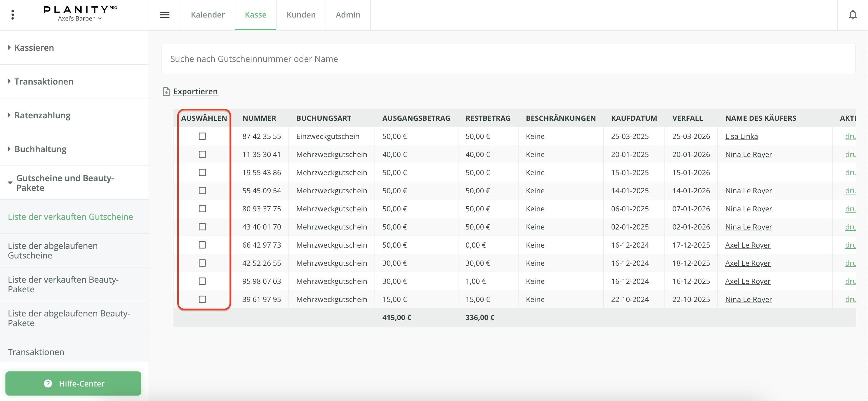Click the Exportieren link

195,92
